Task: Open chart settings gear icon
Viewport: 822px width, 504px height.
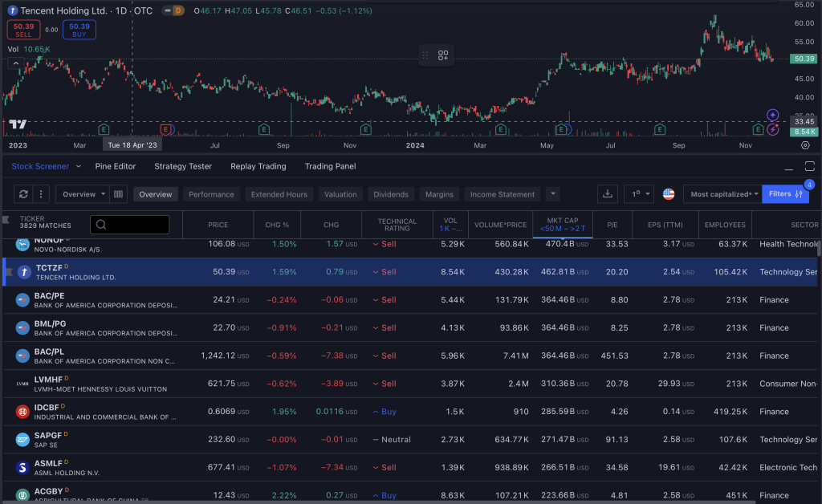Action: tap(805, 145)
